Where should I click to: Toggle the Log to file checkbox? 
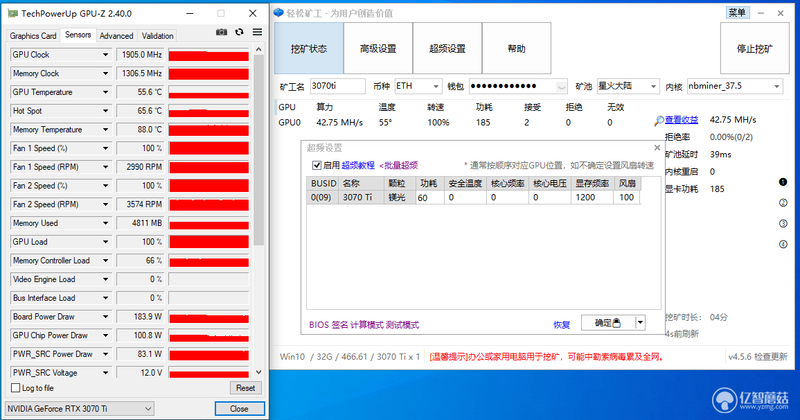pos(16,388)
